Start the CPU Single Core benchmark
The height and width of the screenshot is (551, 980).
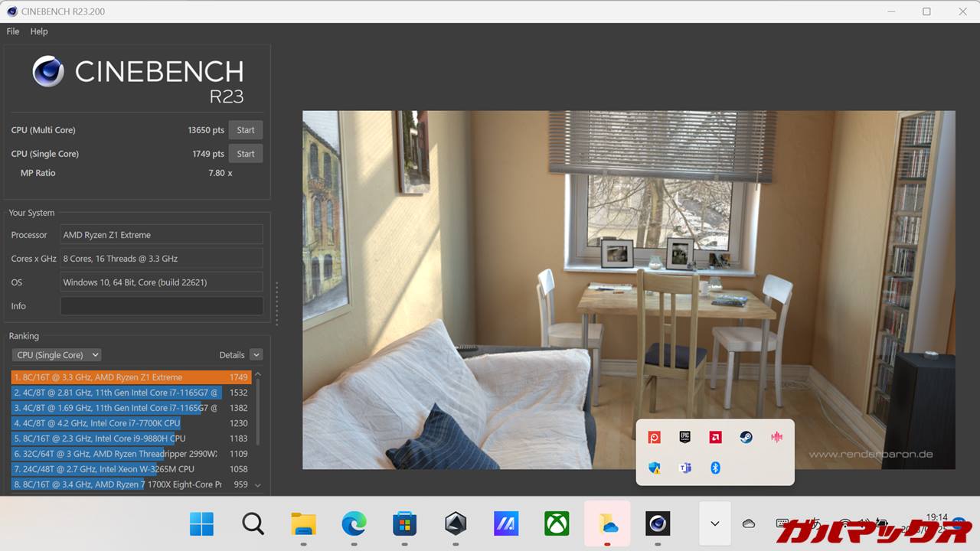point(245,154)
